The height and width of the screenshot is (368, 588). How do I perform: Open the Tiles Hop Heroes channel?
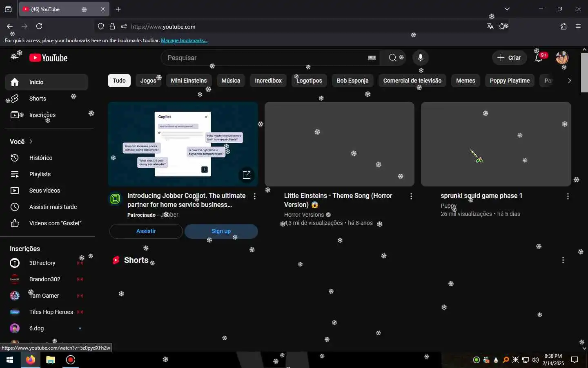47,312
